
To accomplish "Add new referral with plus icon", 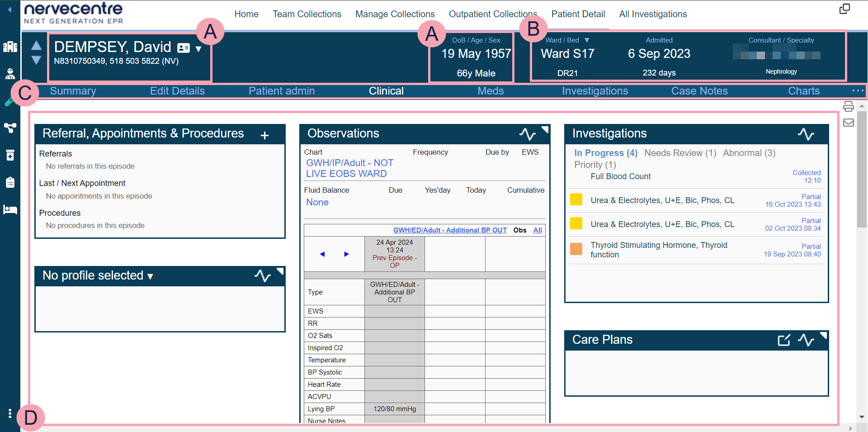I will (x=265, y=135).
